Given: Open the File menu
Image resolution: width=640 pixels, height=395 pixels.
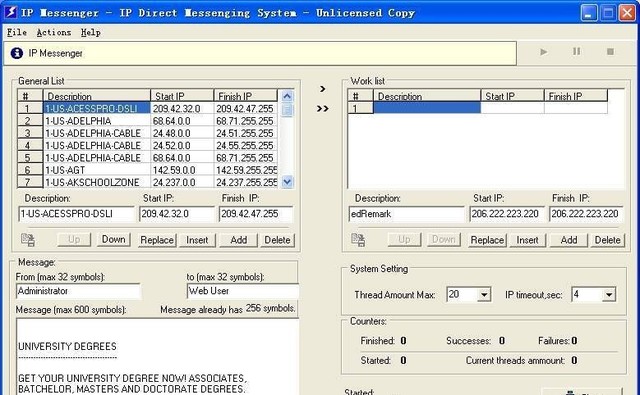Looking at the screenshot, I should [x=17, y=32].
